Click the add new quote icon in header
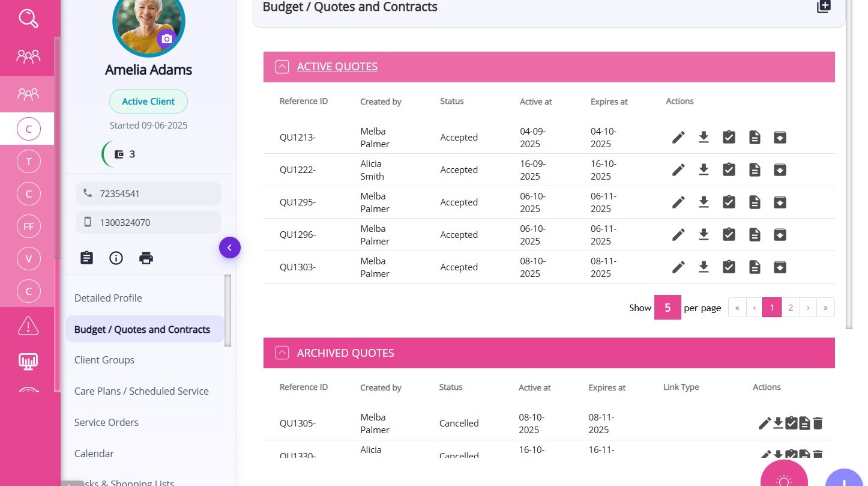The height and width of the screenshot is (486, 868). (x=824, y=7)
